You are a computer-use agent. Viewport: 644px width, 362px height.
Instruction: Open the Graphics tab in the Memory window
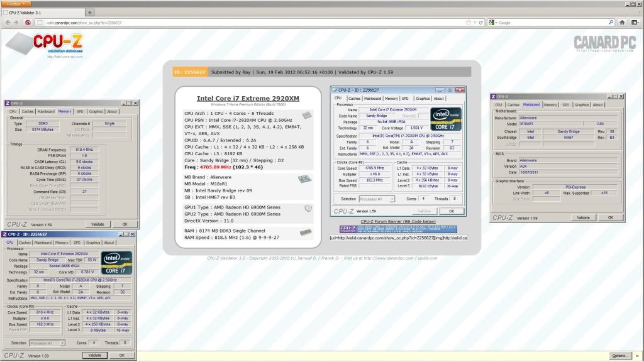click(96, 112)
